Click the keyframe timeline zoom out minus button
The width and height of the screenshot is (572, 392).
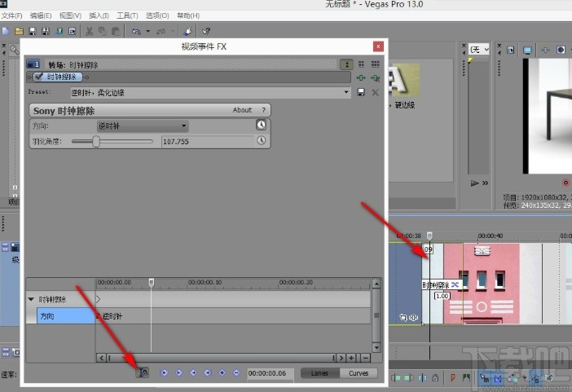pyautogui.click(x=366, y=358)
